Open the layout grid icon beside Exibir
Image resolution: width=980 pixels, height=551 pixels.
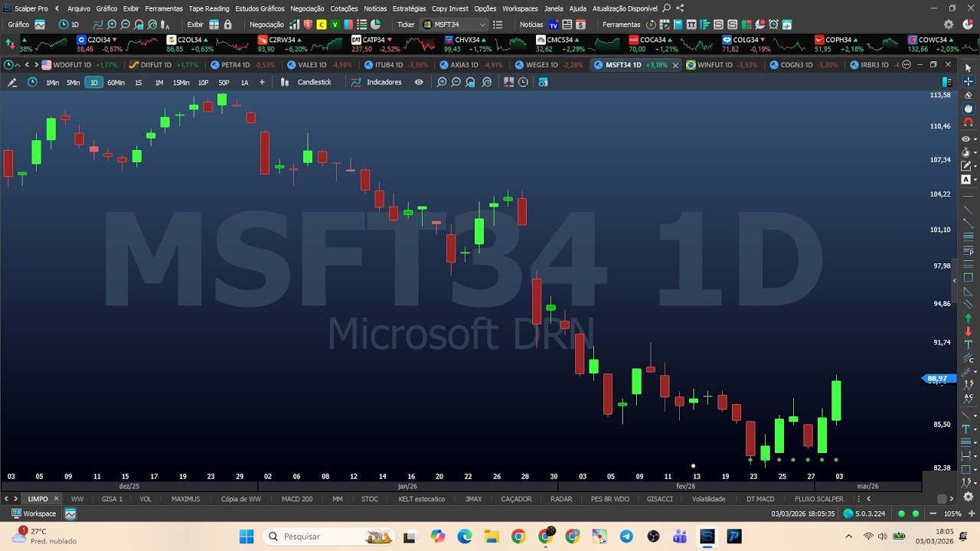[x=214, y=24]
